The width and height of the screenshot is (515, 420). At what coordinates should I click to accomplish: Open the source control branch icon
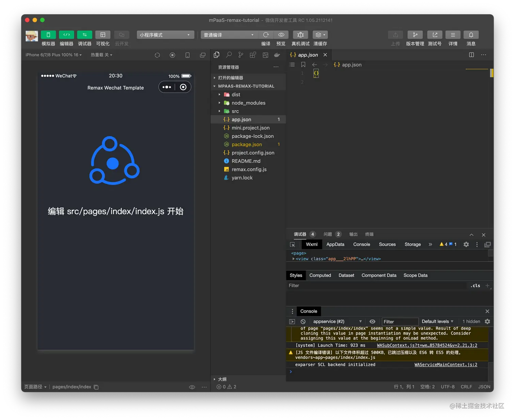pyautogui.click(x=241, y=55)
